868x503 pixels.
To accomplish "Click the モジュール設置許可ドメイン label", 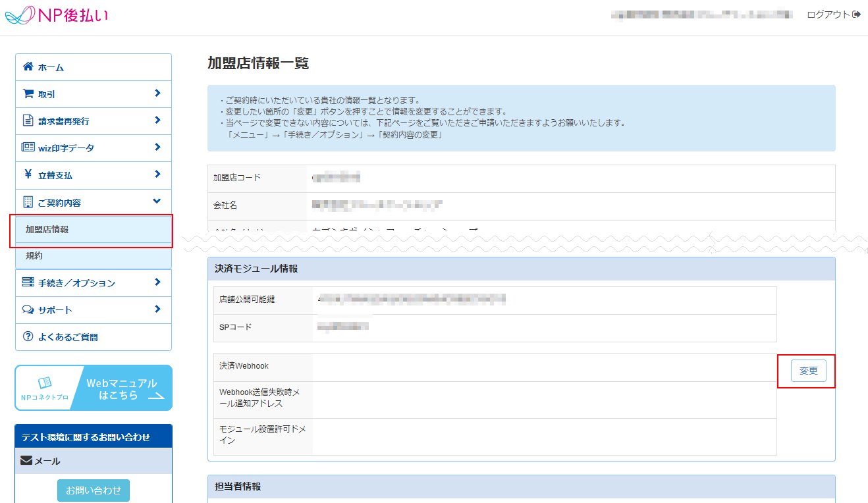I will (263, 435).
